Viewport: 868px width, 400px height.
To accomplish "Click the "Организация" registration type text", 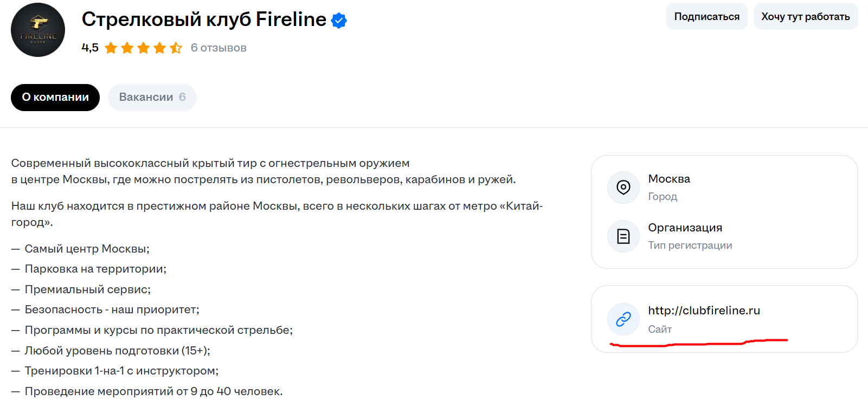I will click(x=685, y=228).
